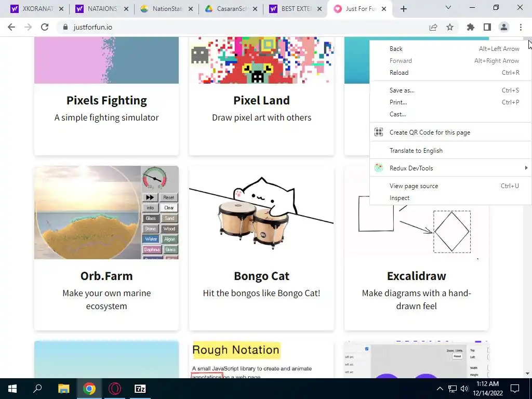The width and height of the screenshot is (532, 399).
Task: Click the Chrome taskbar icon
Action: click(89, 389)
